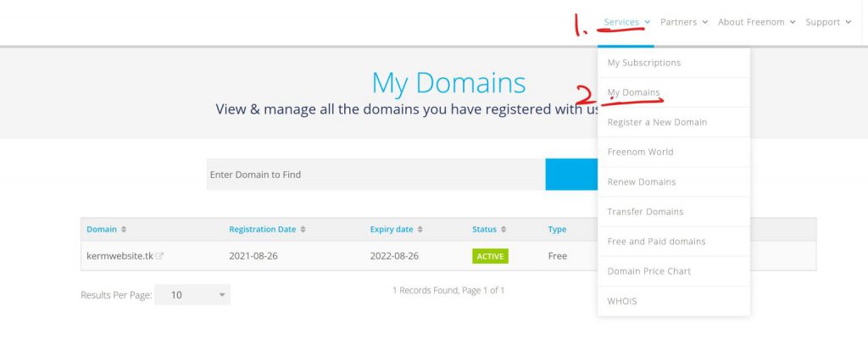868x357 pixels.
Task: Open Freenom World menu entry
Action: (640, 152)
